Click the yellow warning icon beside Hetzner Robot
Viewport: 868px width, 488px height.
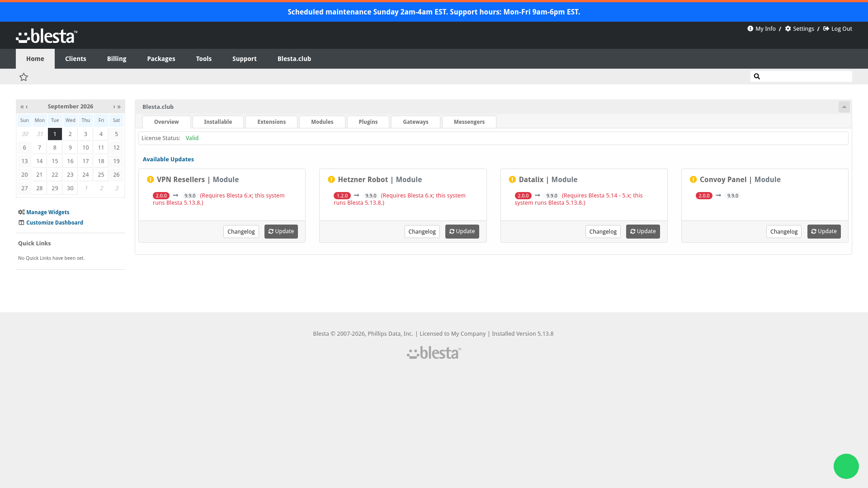click(x=331, y=180)
